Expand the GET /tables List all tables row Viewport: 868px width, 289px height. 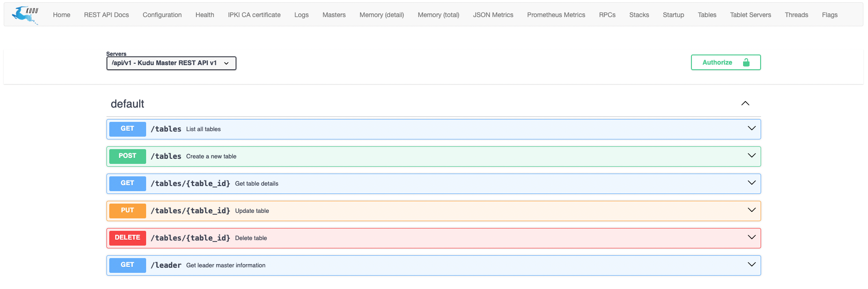click(433, 129)
